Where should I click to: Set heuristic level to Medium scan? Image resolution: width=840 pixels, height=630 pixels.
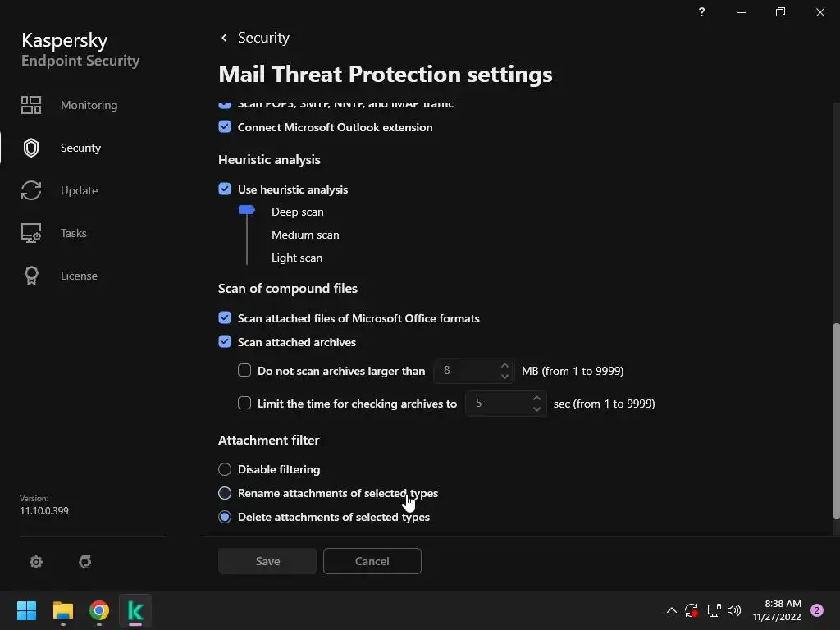pos(305,235)
